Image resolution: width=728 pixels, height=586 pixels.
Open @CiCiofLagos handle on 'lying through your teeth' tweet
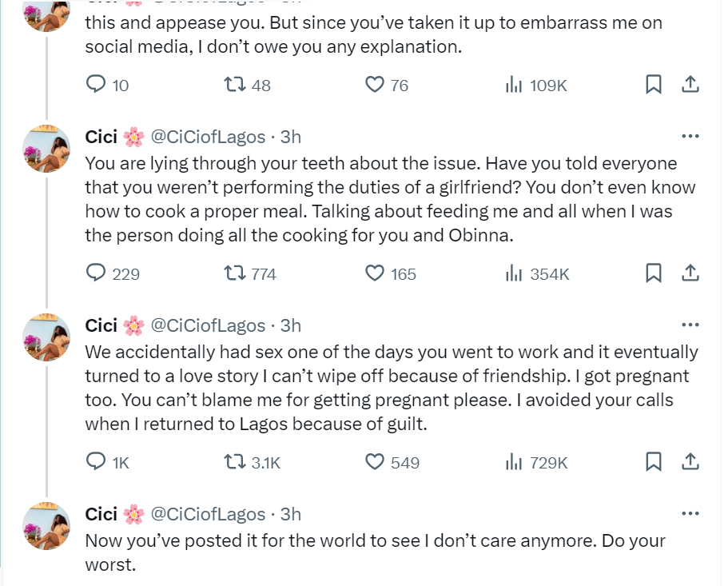pyautogui.click(x=208, y=137)
